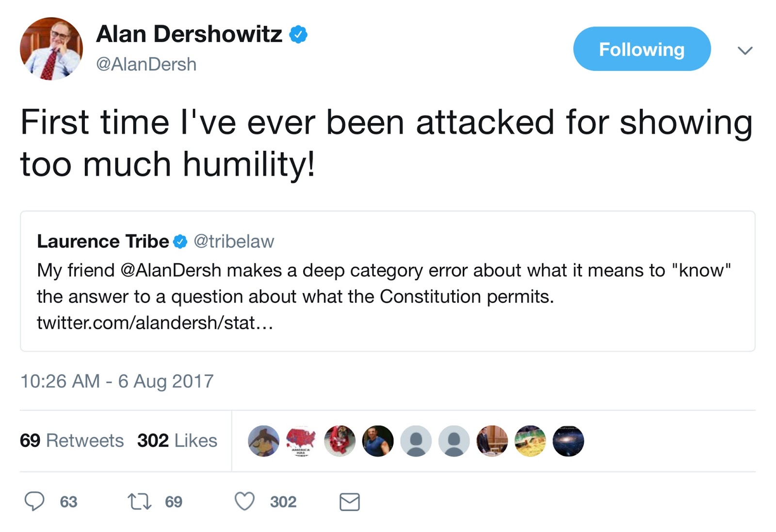
Task: Open @tribelaw's profile
Action: point(233,241)
